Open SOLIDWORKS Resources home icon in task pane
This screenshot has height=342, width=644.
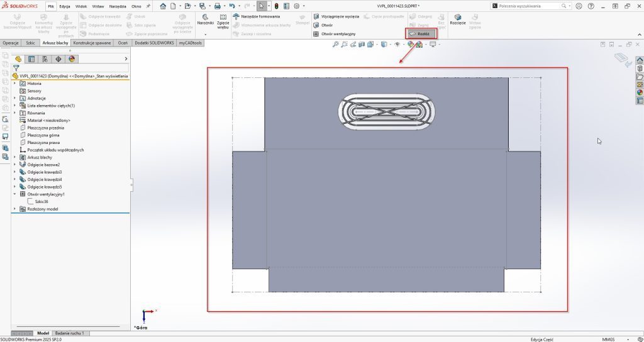coord(640,60)
